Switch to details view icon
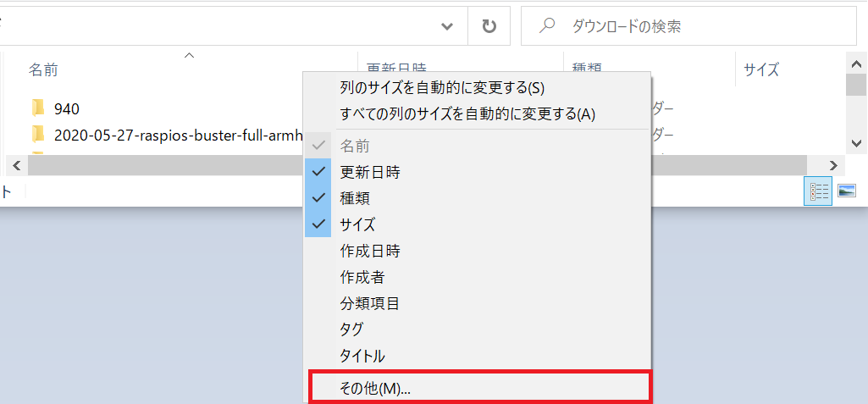The width and height of the screenshot is (868, 404). 819,191
